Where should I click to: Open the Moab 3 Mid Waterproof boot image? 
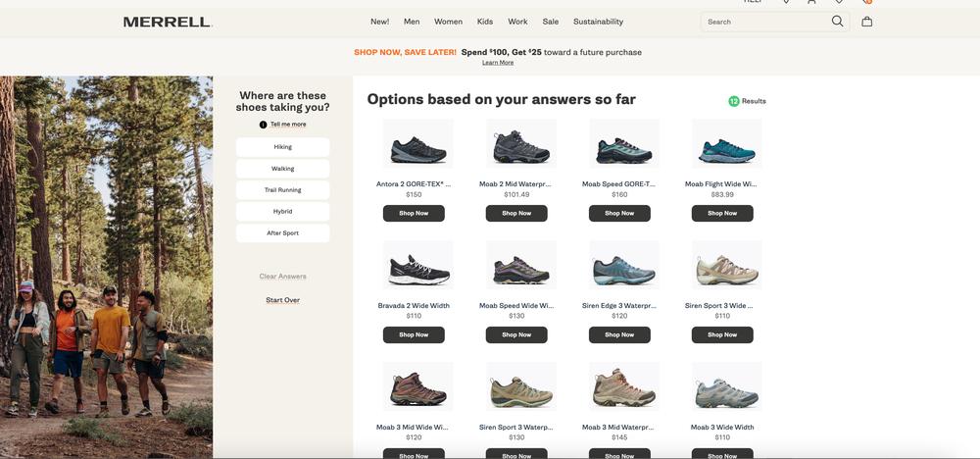click(x=623, y=386)
